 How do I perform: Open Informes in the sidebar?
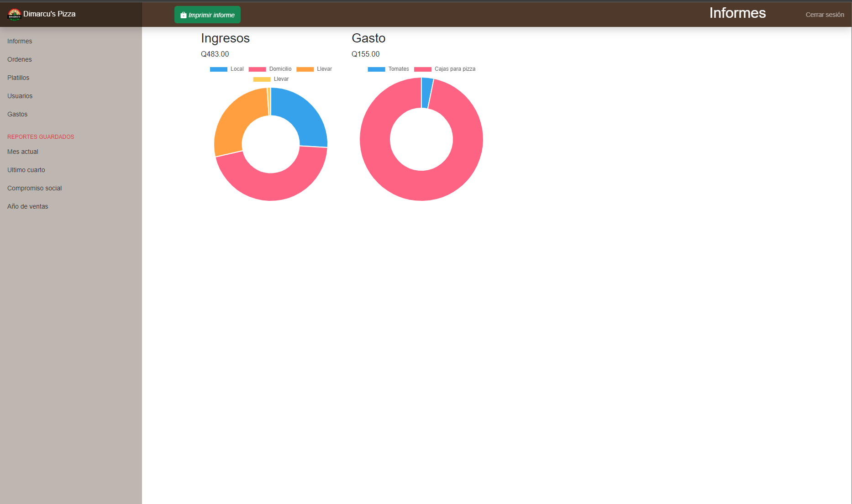point(20,41)
